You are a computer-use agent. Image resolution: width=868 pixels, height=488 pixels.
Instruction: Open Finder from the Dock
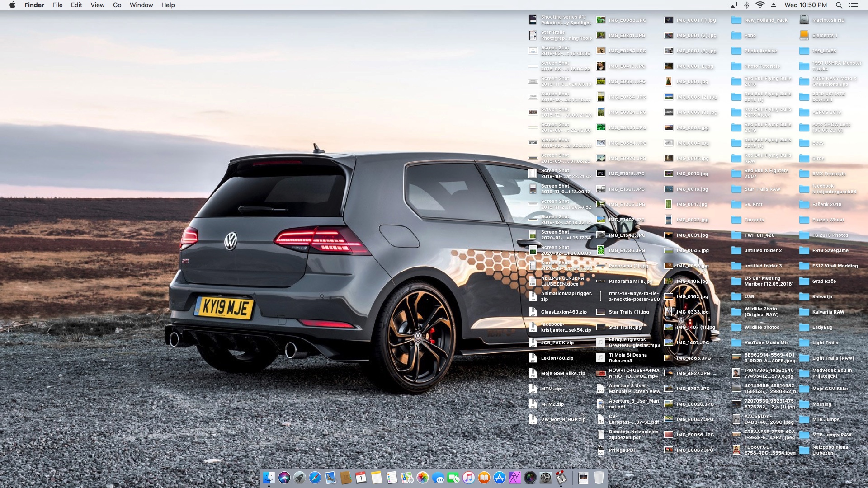pos(269,478)
